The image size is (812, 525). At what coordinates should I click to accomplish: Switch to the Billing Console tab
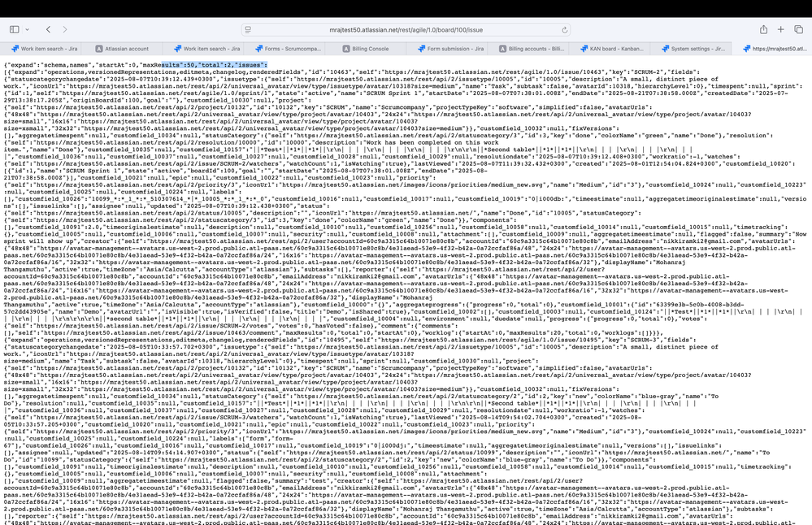point(370,48)
